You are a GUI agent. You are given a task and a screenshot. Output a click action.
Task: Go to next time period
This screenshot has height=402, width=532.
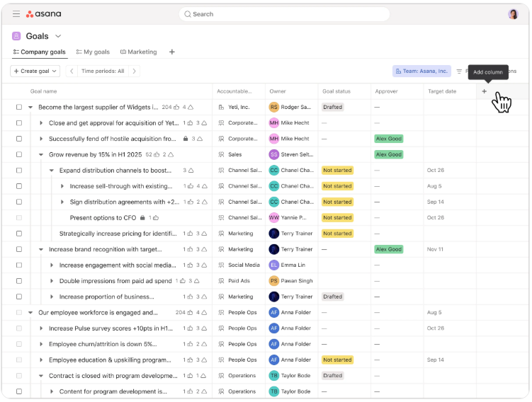click(135, 71)
